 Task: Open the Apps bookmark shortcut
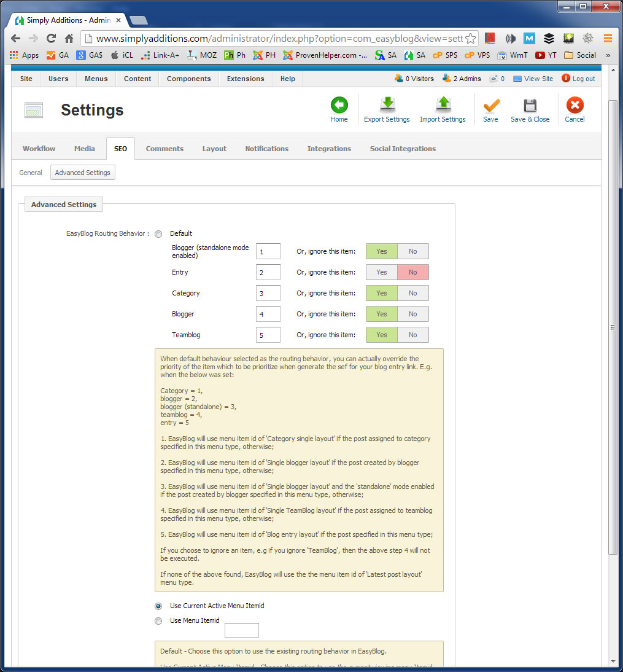point(24,55)
